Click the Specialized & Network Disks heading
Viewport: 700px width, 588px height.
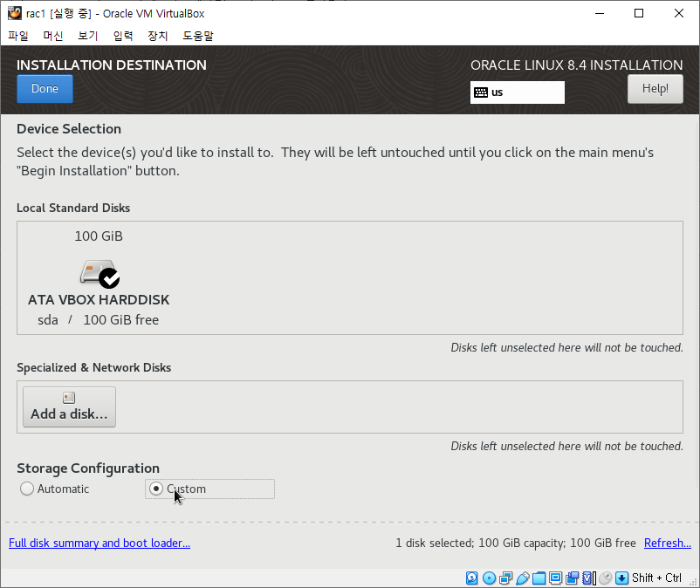coord(94,367)
